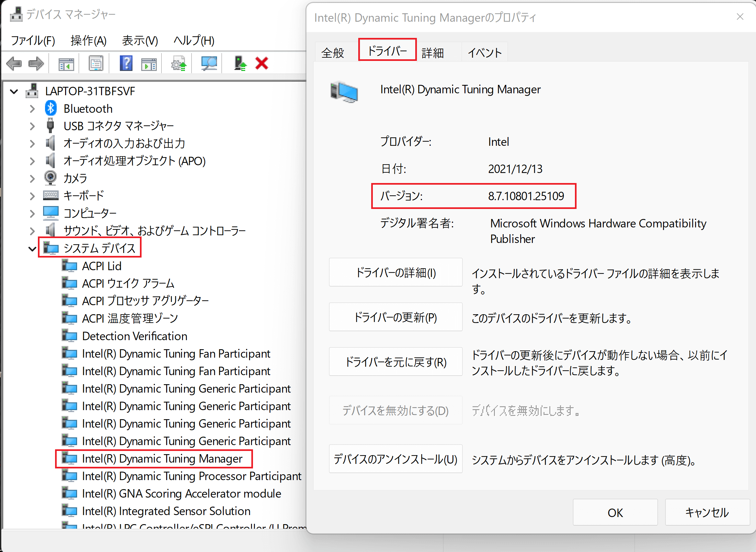Select ACPI 温度管理ゾーン device
Screen dimensions: 756x552
pos(130,318)
